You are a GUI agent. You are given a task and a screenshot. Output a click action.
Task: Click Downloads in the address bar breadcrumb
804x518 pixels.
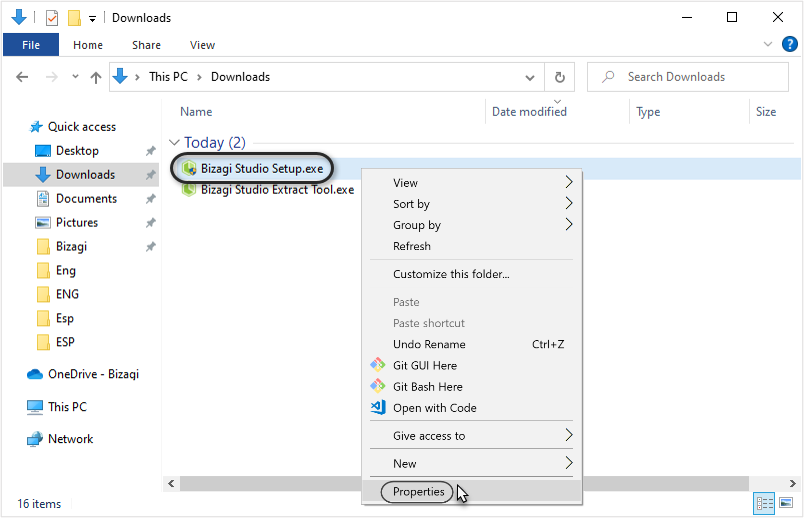pos(240,77)
